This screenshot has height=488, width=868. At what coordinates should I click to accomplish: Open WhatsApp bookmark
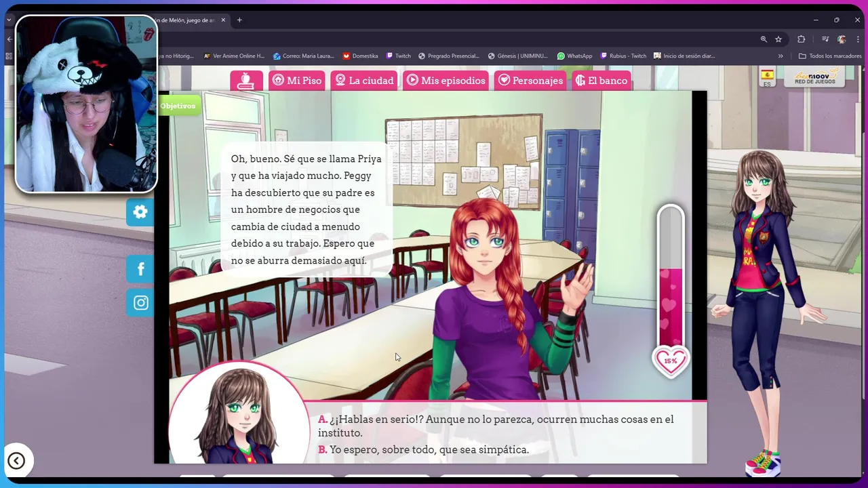pyautogui.click(x=574, y=56)
